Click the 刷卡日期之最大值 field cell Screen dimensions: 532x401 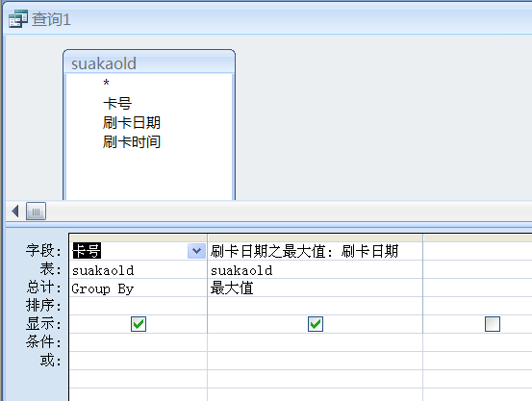[315, 251]
